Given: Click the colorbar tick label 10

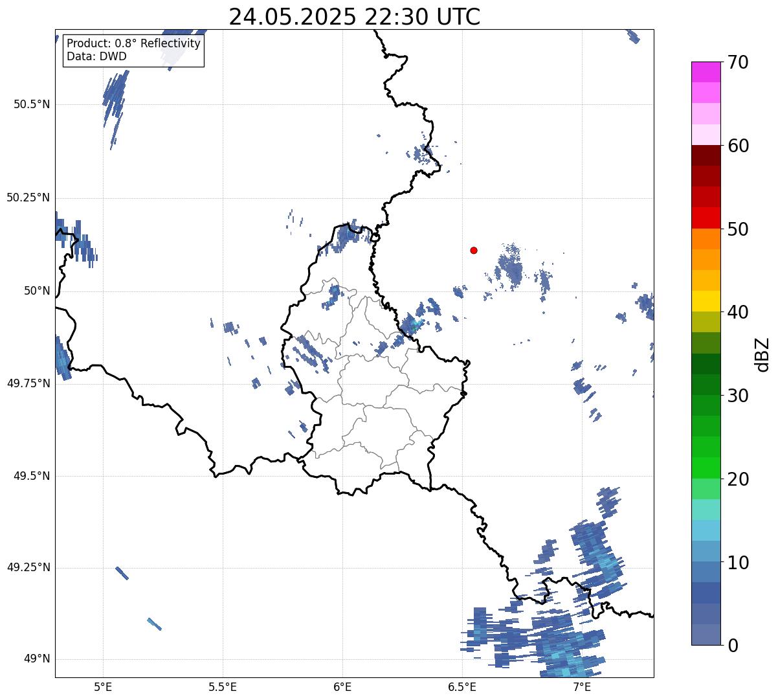Looking at the screenshot, I should [738, 562].
